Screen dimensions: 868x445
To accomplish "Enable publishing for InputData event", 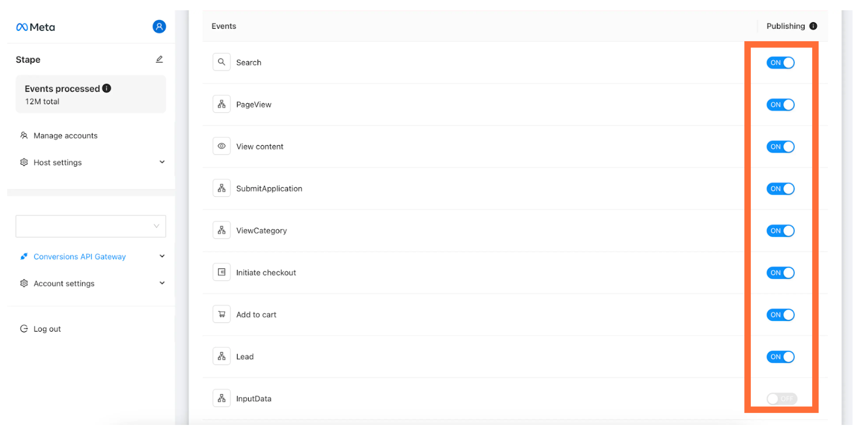I will (x=782, y=399).
